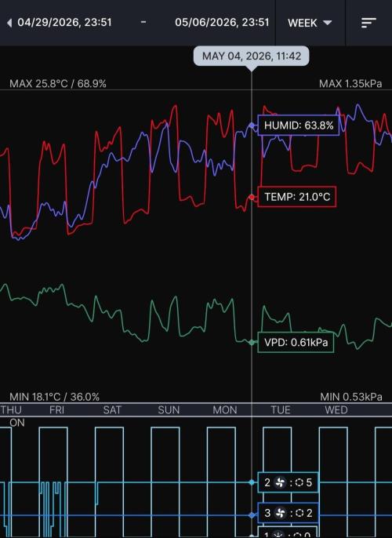Expand range options via WEEK arrow

click(x=328, y=23)
